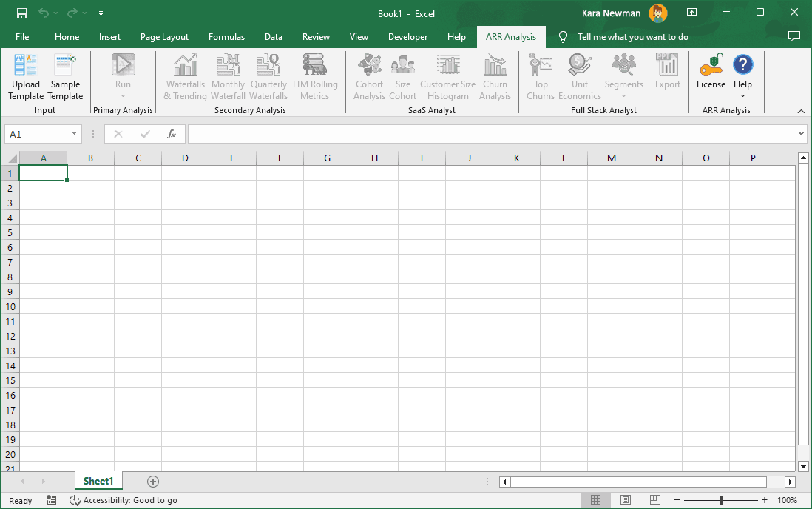Switch to the Formulas ribbon tab
This screenshot has height=509, width=812.
226,36
